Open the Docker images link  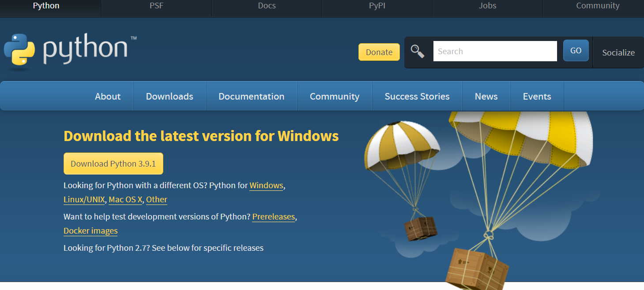point(90,231)
